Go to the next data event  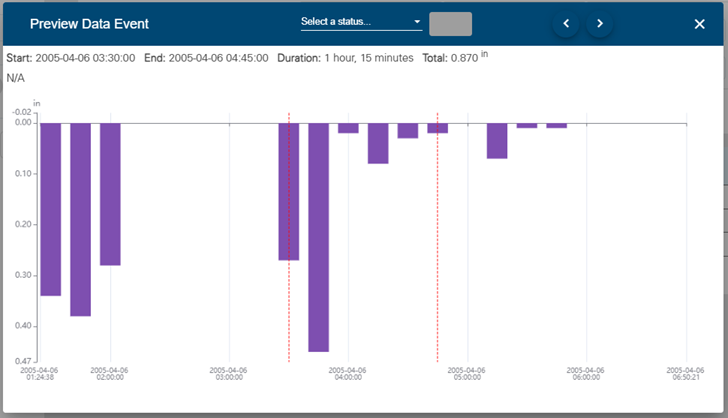point(600,24)
